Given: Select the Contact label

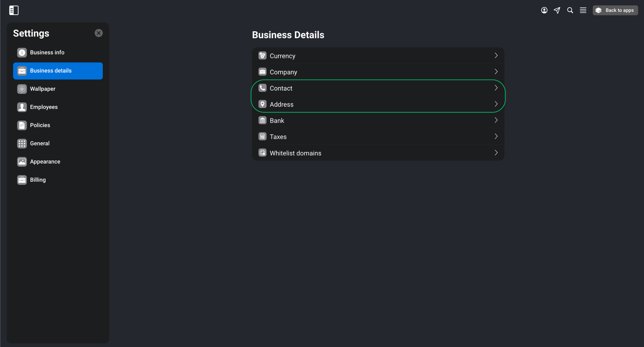Looking at the screenshot, I should coord(281,88).
